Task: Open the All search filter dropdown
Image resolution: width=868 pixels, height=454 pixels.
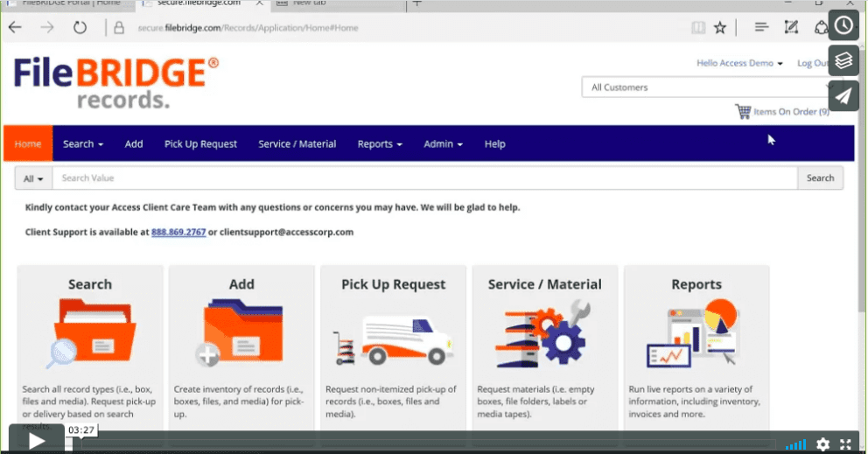Action: [33, 178]
